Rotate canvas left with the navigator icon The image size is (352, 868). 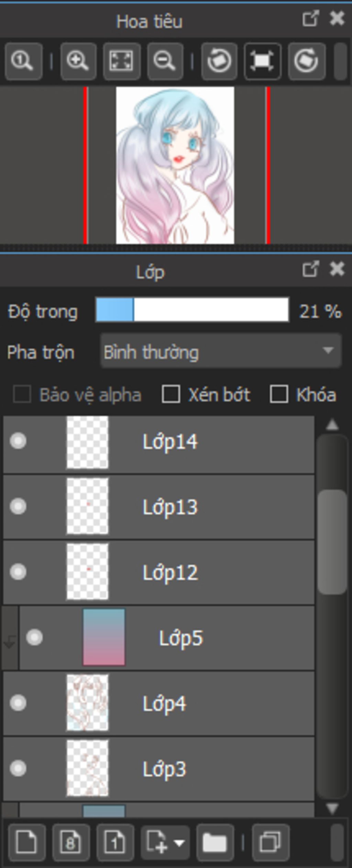coord(219,61)
